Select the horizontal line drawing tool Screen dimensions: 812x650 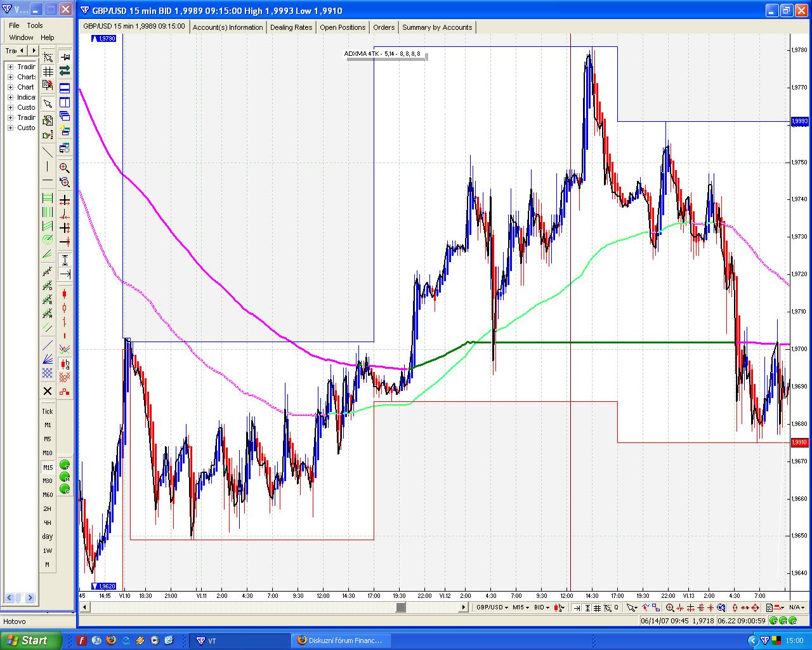point(48,181)
